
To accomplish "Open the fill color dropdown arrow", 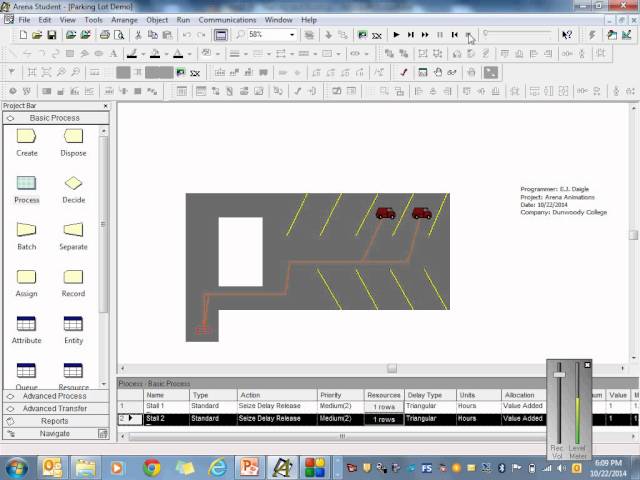I will click(167, 54).
